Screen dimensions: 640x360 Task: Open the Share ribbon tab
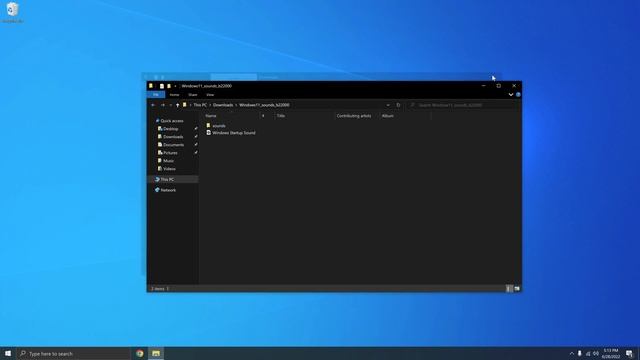click(x=193, y=95)
